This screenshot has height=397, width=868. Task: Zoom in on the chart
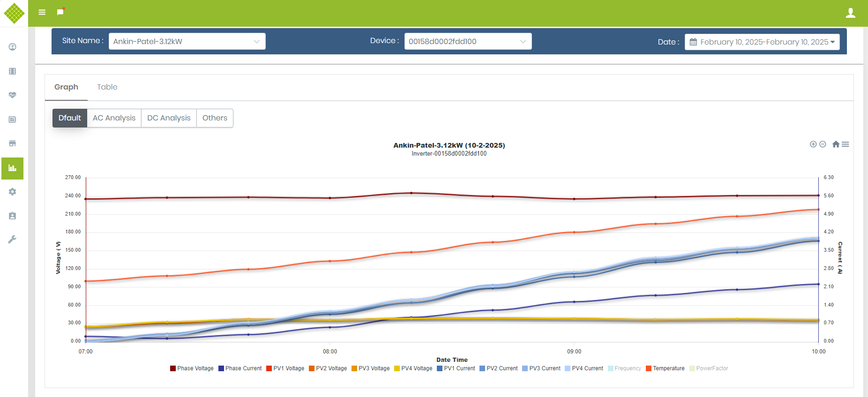coord(813,144)
